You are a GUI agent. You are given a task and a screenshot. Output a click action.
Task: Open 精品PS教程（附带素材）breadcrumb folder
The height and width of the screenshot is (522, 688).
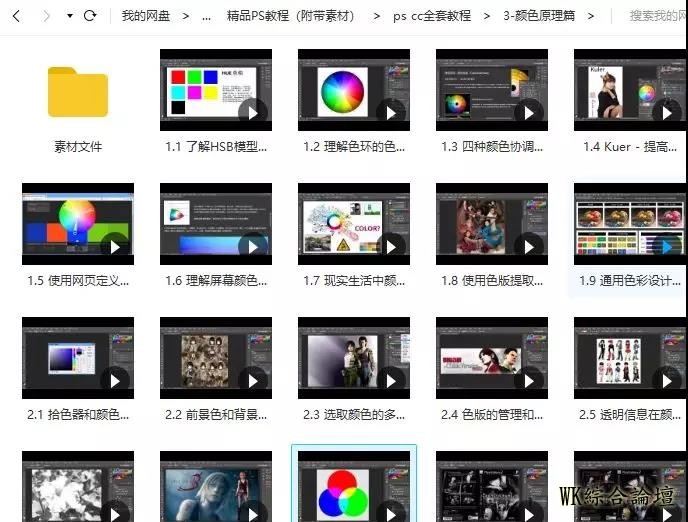click(290, 16)
